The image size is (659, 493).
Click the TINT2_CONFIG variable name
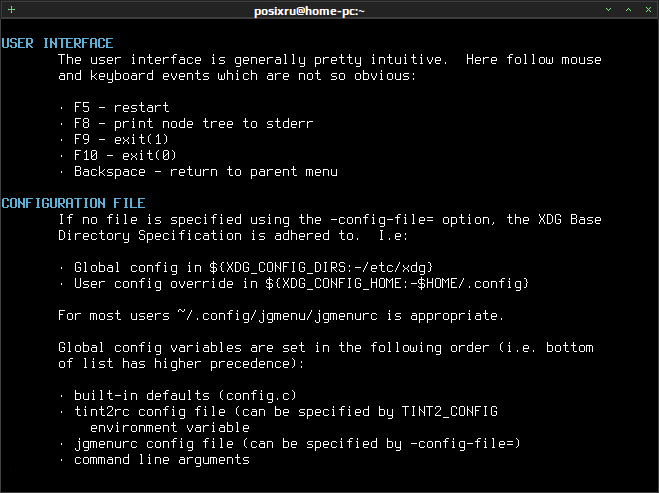coord(449,411)
